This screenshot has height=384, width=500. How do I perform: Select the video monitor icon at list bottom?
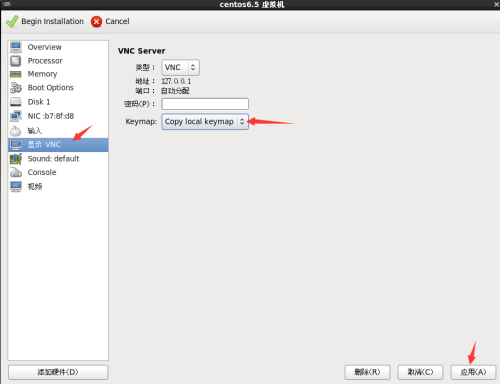16,187
